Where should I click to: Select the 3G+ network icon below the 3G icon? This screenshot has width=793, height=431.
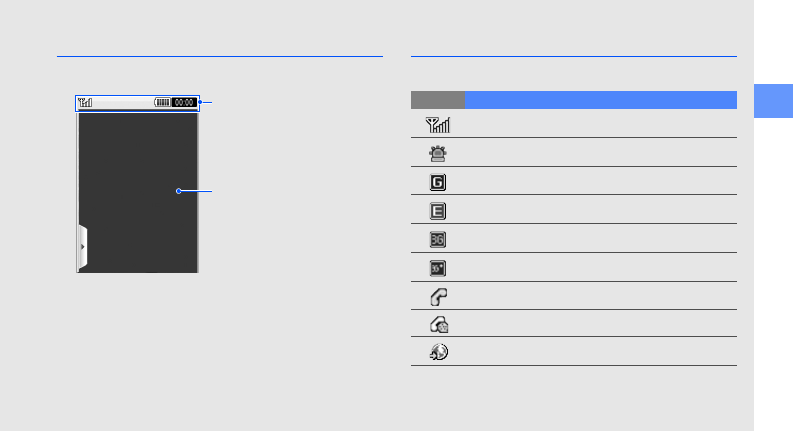tap(438, 268)
